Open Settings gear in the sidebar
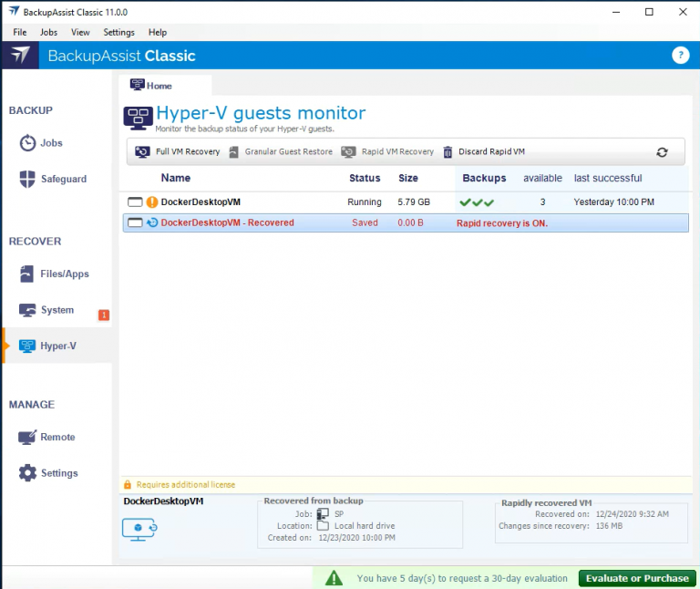 (58, 473)
